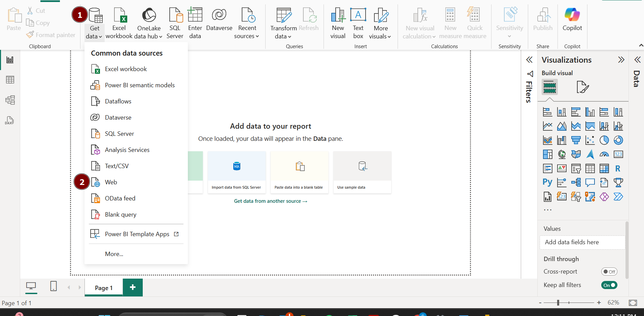
Task: Select the Python visual icon
Action: point(547,182)
